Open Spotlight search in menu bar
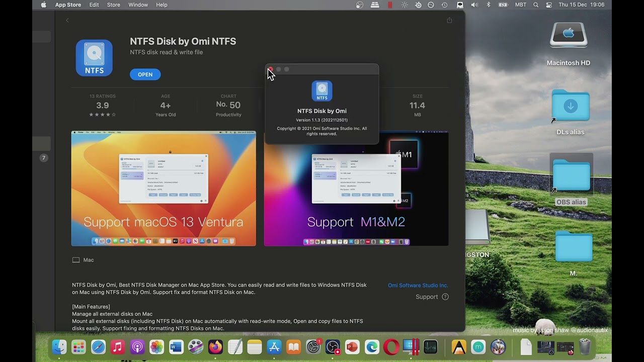Viewport: 644px width, 362px height. point(536,5)
